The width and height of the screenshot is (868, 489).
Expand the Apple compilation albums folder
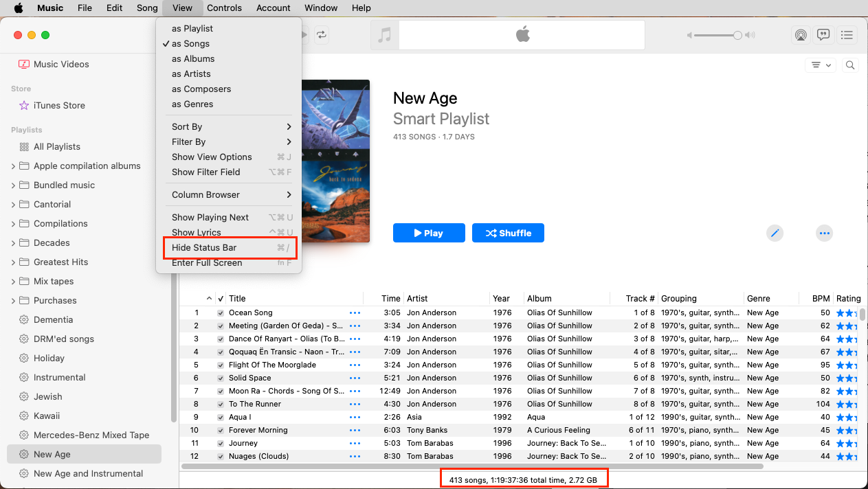coord(13,166)
